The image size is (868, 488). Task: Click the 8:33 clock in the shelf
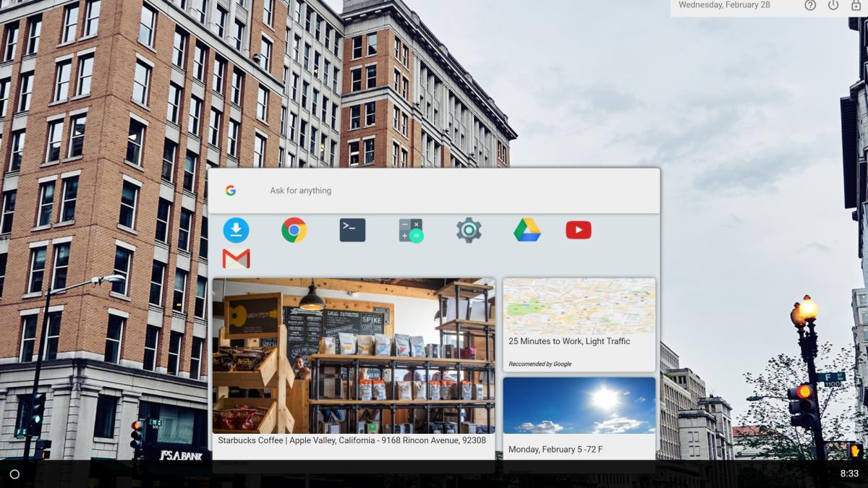(x=849, y=474)
